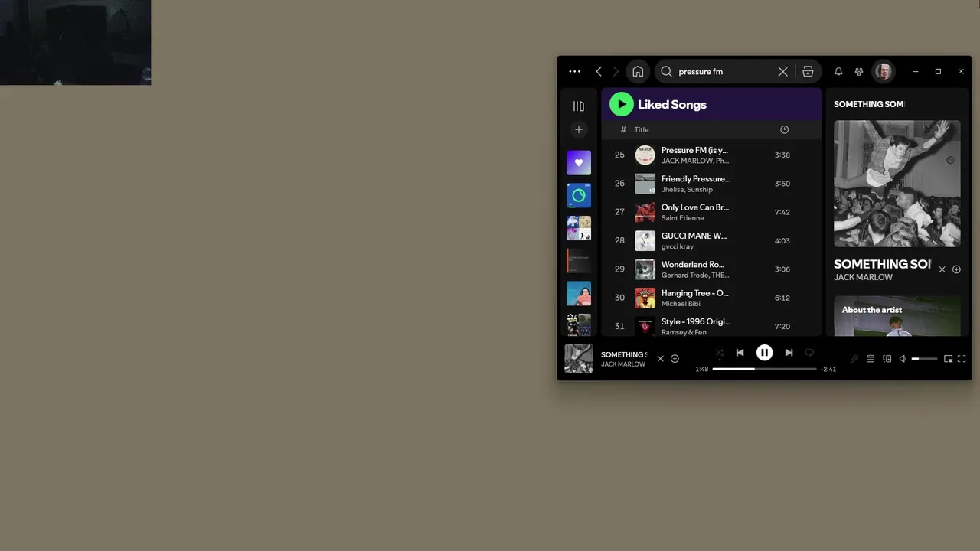Screen dimensions: 980x551
Task: Open the blue circle playlist tile in sidebar
Action: pos(579,195)
